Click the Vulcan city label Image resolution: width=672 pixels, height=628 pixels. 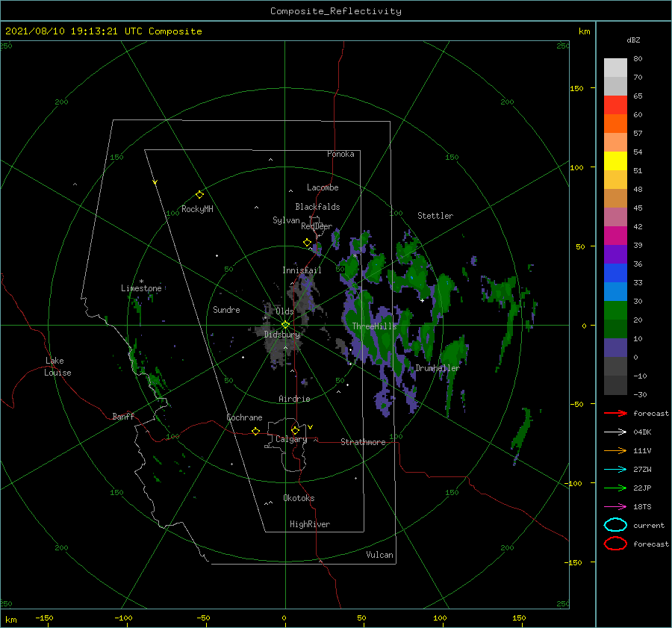coord(380,555)
